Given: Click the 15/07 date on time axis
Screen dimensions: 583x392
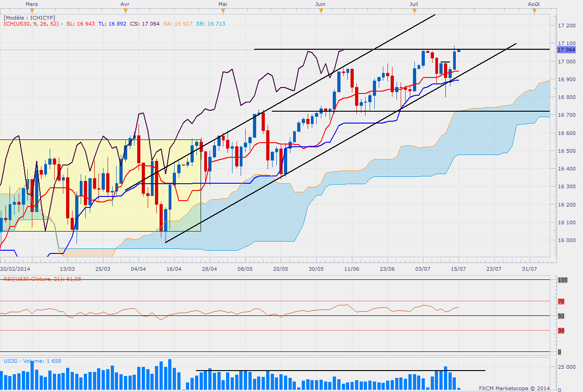Looking at the screenshot, I should coord(458,269).
